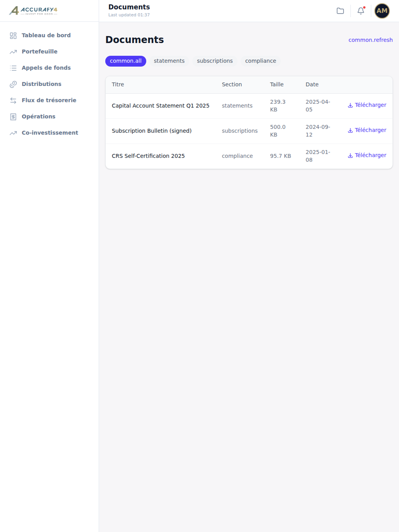Screen dimensions: 399x532
Task: Click download icon for Subscription Bulletin
Action: click(x=350, y=130)
